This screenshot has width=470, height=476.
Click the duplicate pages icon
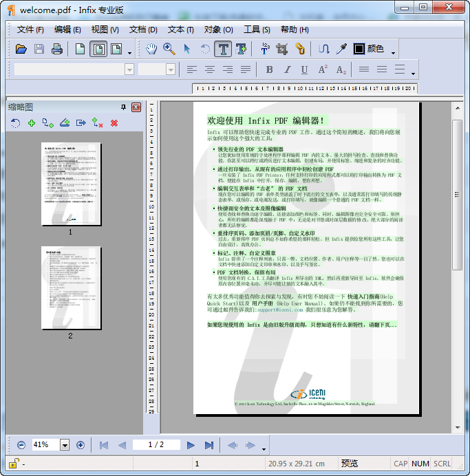(48, 123)
